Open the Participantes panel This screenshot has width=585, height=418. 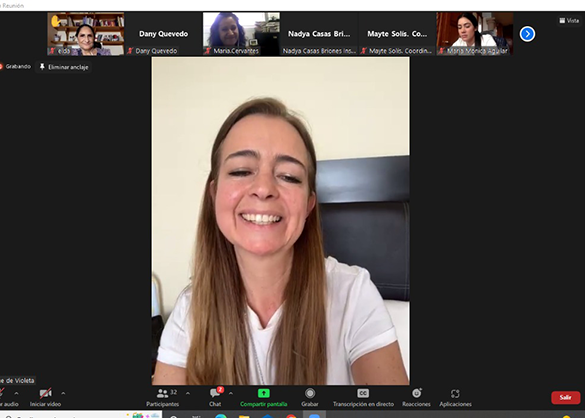pyautogui.click(x=163, y=397)
